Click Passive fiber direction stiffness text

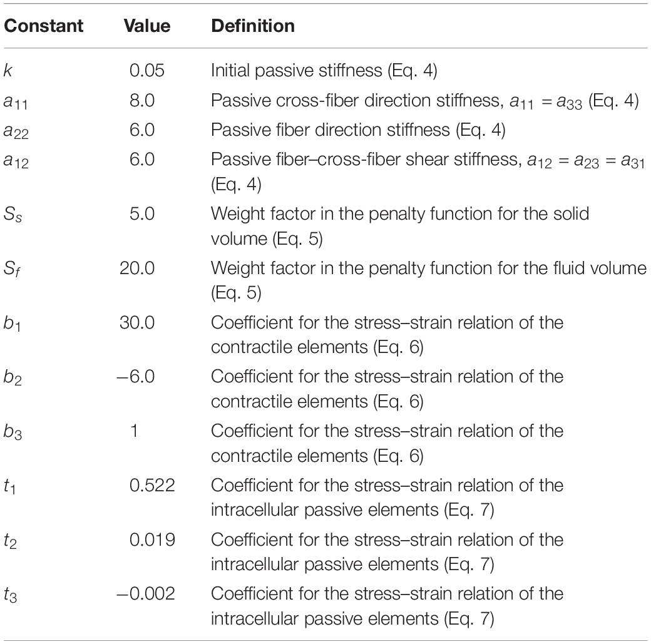[331, 130]
